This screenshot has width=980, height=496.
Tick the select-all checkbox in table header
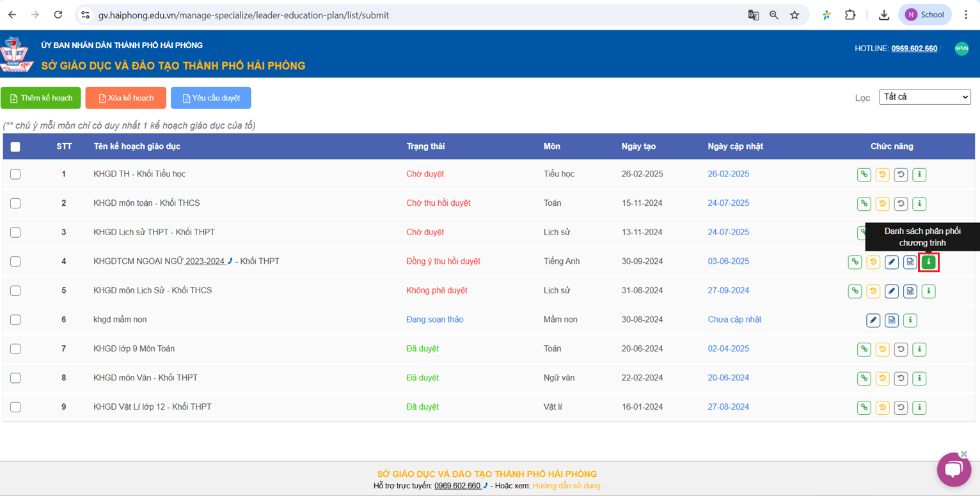point(15,147)
